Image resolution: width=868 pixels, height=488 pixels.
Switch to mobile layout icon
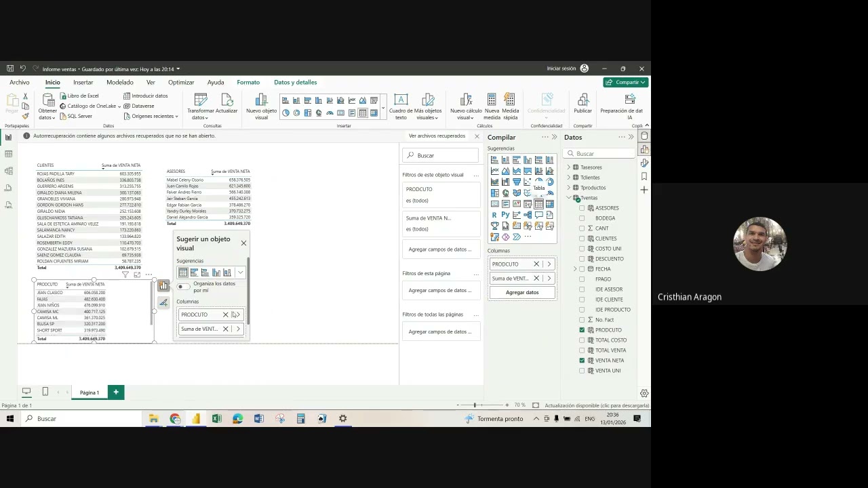coord(45,392)
